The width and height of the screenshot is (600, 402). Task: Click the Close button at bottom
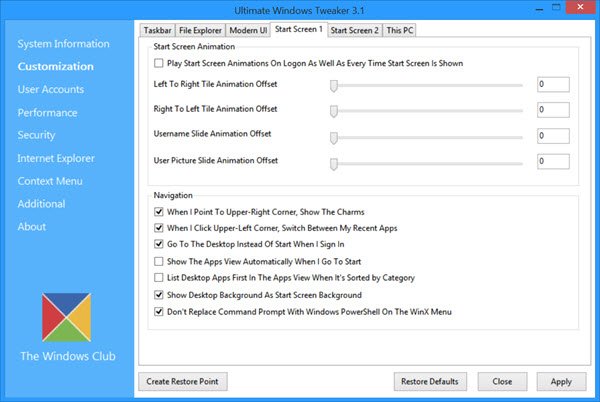pyautogui.click(x=502, y=381)
